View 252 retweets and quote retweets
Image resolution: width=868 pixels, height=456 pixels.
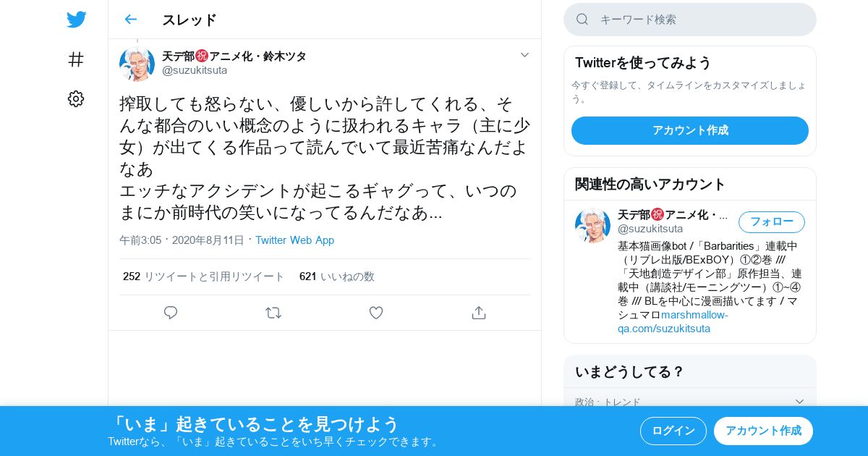click(x=204, y=276)
